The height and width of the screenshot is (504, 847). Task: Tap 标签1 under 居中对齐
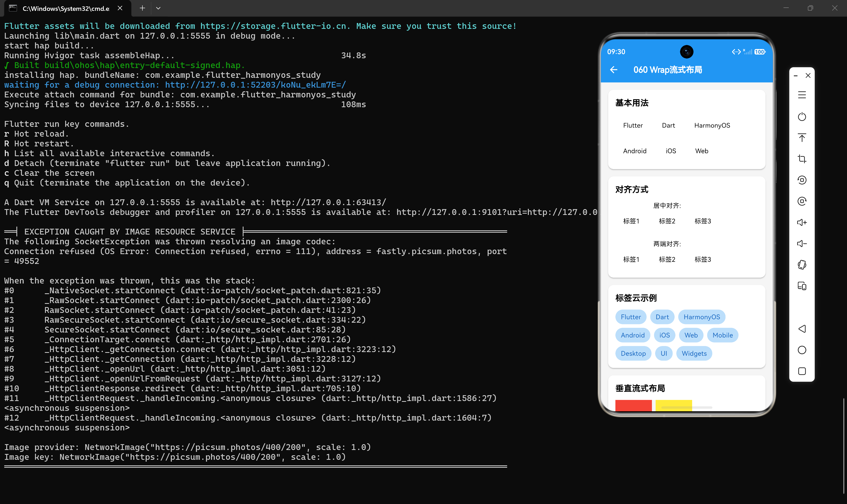pyautogui.click(x=631, y=221)
